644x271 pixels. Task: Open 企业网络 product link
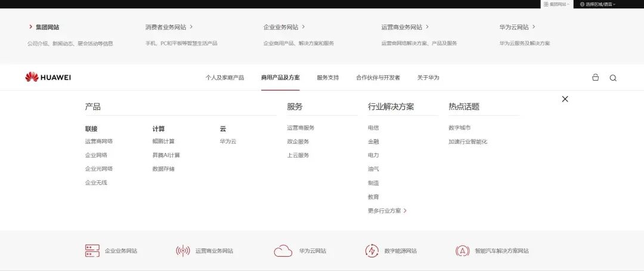coord(96,155)
